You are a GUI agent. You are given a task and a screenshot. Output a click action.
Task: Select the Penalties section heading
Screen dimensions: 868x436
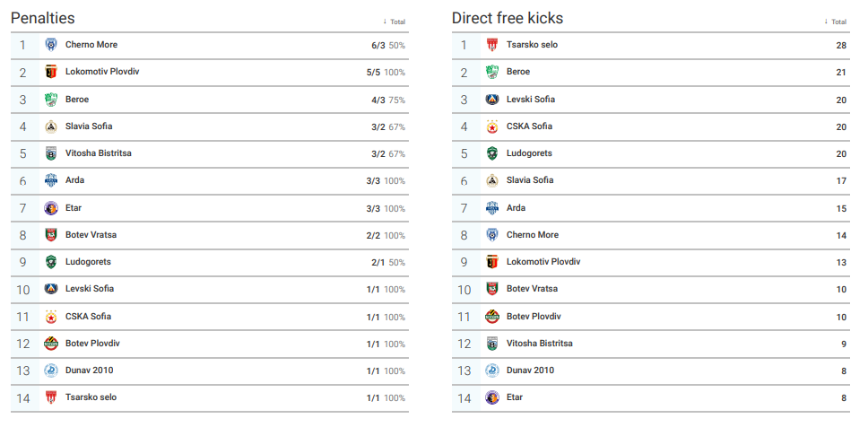[43, 18]
